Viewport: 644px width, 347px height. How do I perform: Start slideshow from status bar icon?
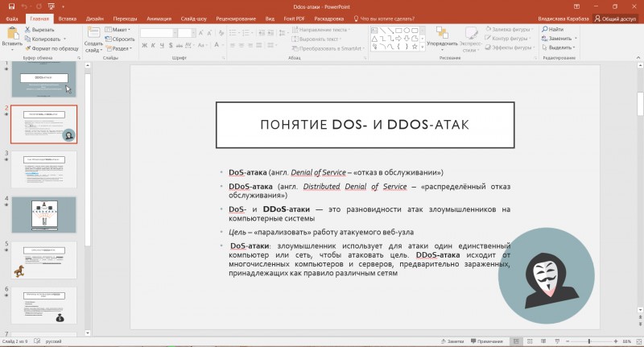pos(557,341)
